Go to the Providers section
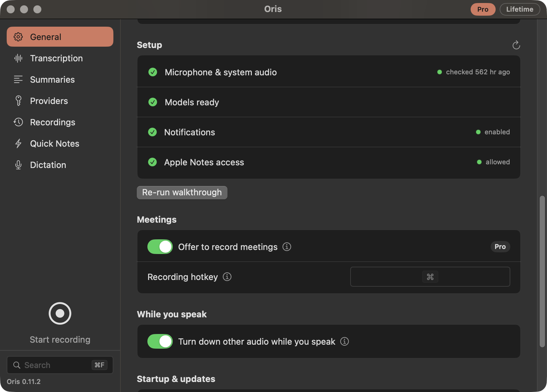Image resolution: width=547 pixels, height=392 pixels. point(60,101)
